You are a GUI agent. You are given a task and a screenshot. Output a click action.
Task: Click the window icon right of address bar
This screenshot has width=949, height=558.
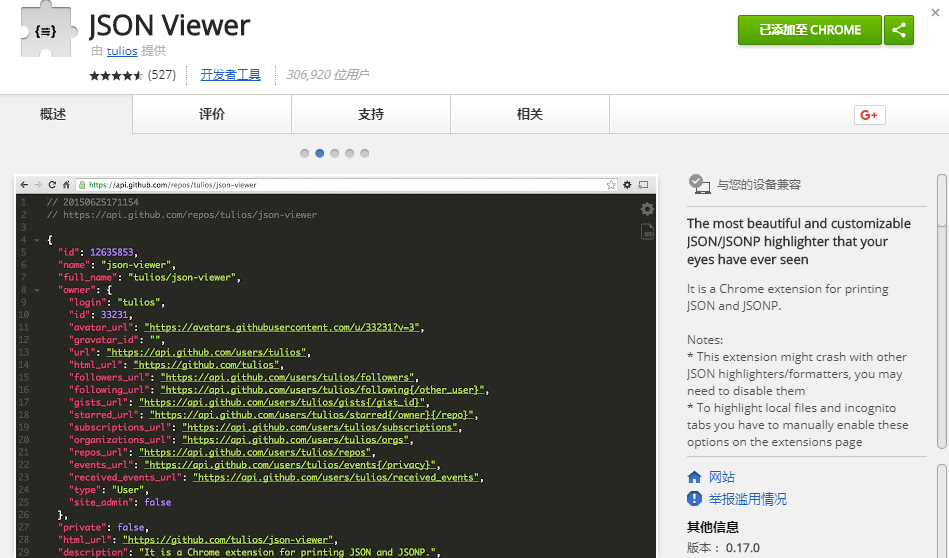(x=643, y=185)
